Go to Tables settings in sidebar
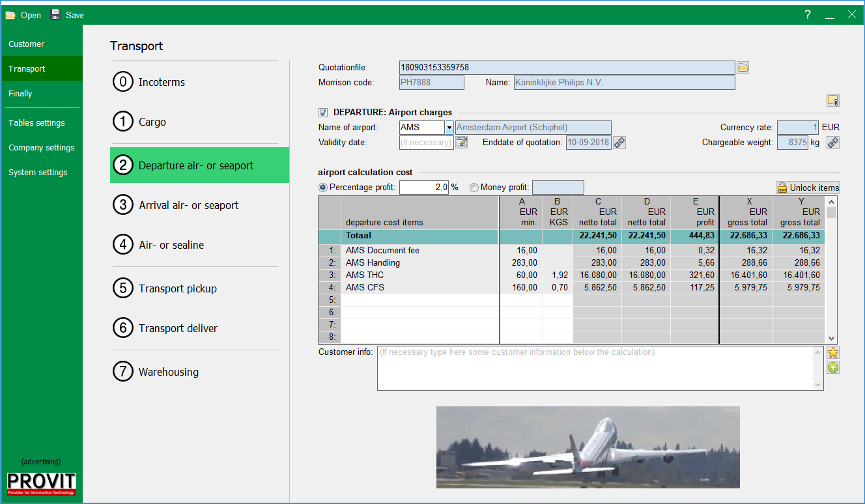Viewport: 865px width, 504px height. [x=36, y=123]
